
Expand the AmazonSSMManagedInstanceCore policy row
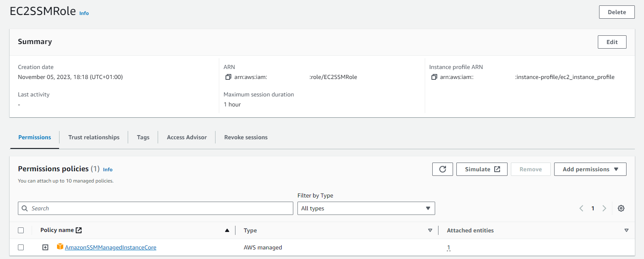click(x=45, y=247)
